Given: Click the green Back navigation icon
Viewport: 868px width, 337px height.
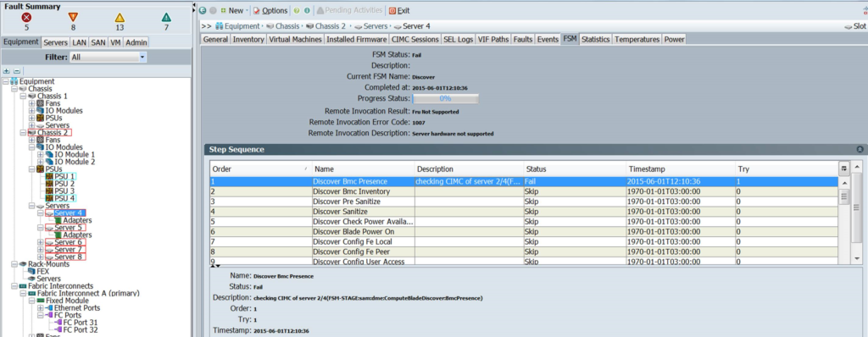Looking at the screenshot, I should (x=203, y=10).
